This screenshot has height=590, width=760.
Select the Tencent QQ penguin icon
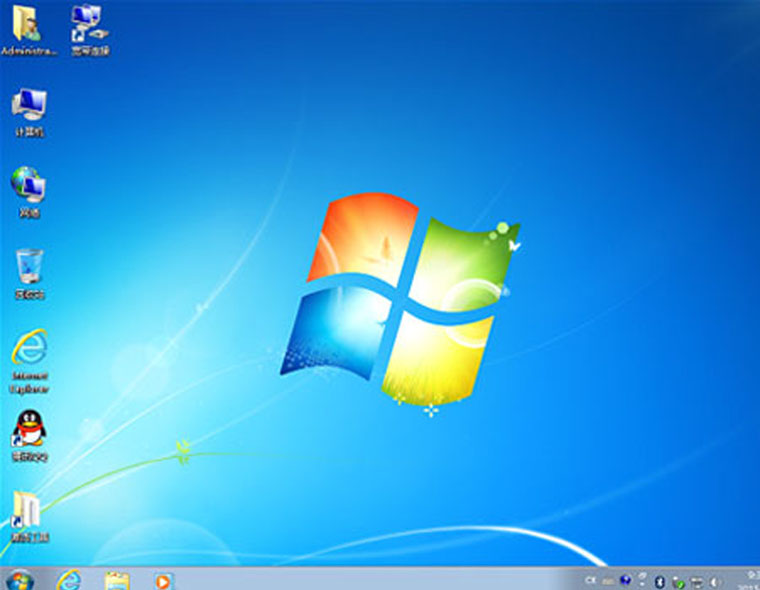click(30, 436)
